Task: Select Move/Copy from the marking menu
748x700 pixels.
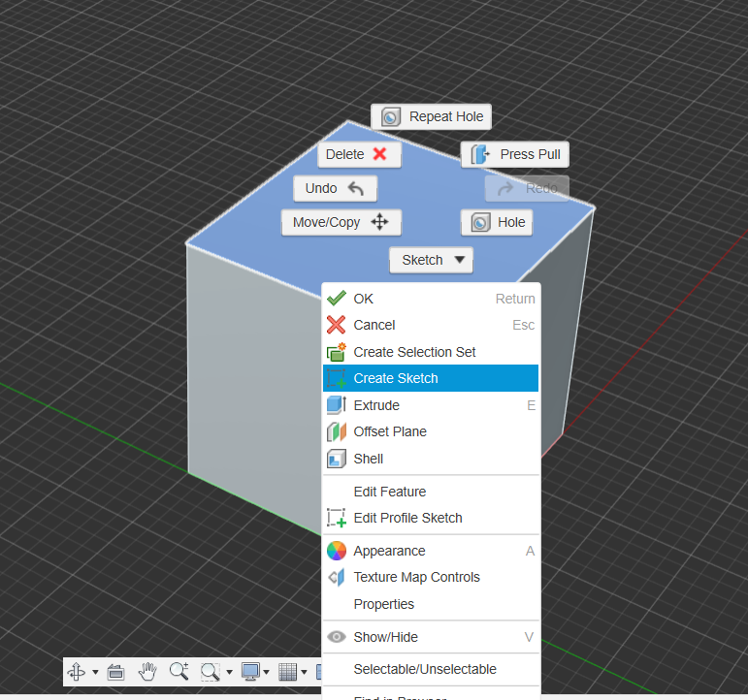Action: click(x=341, y=222)
